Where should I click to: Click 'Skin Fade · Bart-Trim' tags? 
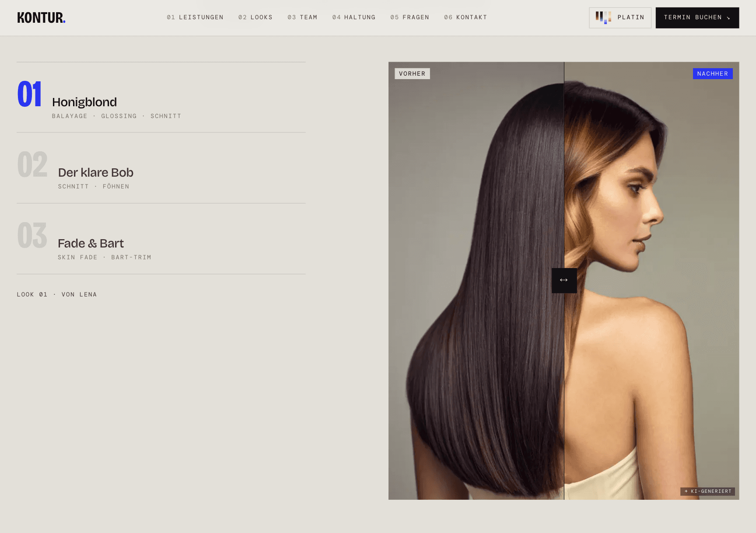pos(105,258)
